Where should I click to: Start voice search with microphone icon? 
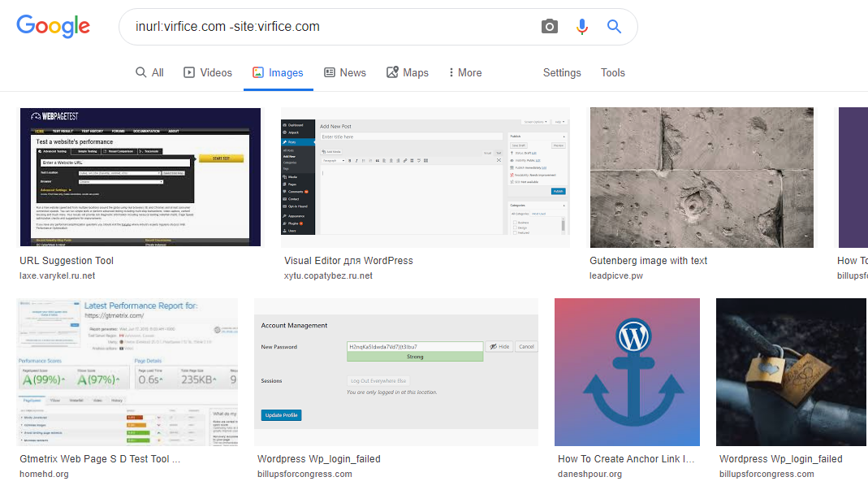coord(582,27)
